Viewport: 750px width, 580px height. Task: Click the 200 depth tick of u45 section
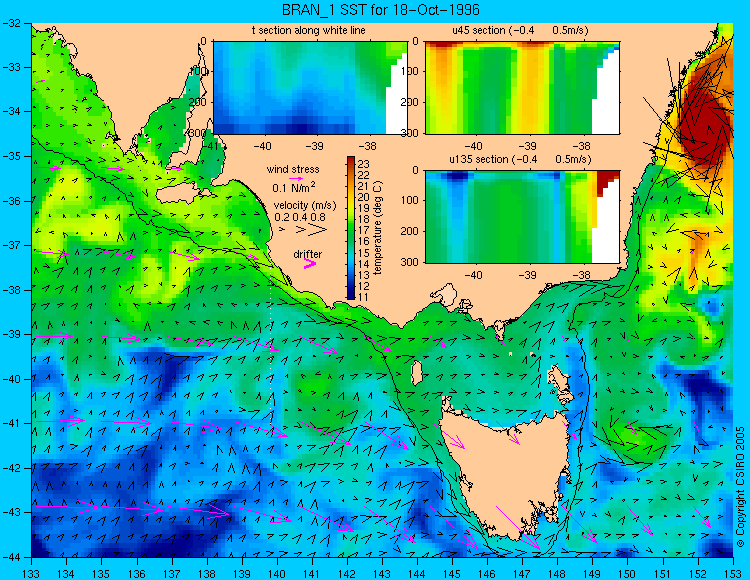click(411, 102)
